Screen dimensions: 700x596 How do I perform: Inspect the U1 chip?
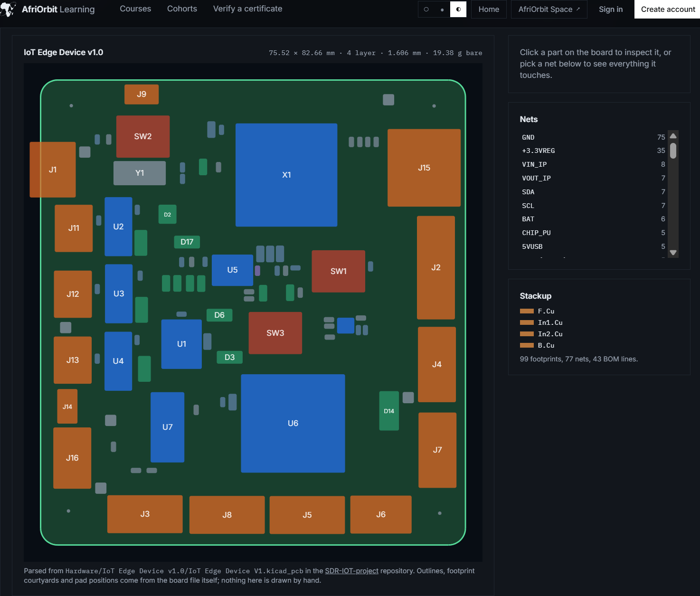point(181,344)
